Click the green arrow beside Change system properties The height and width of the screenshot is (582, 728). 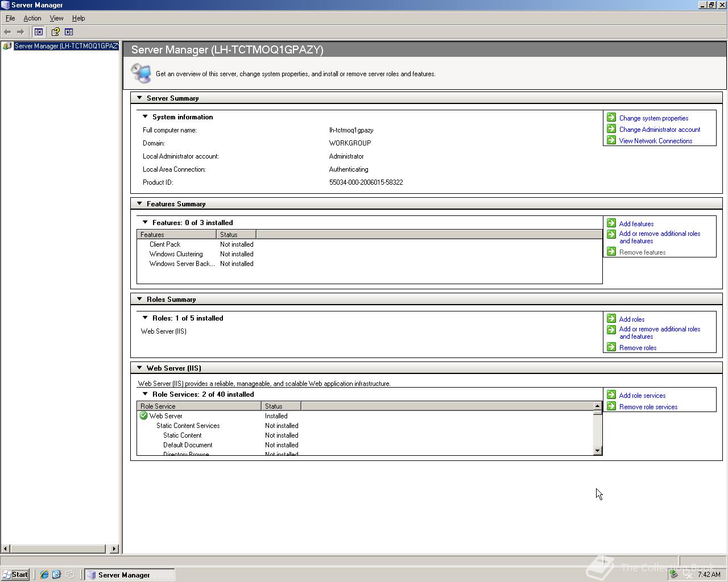click(611, 118)
